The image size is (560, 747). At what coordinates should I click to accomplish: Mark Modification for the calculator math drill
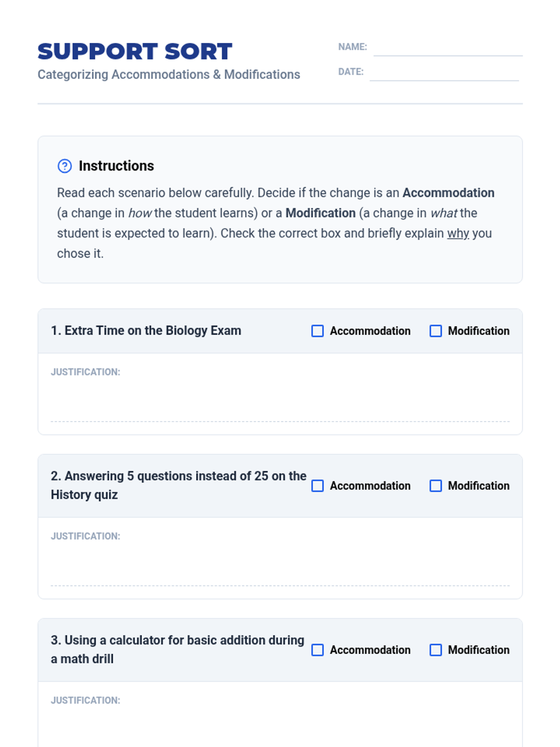(435, 650)
